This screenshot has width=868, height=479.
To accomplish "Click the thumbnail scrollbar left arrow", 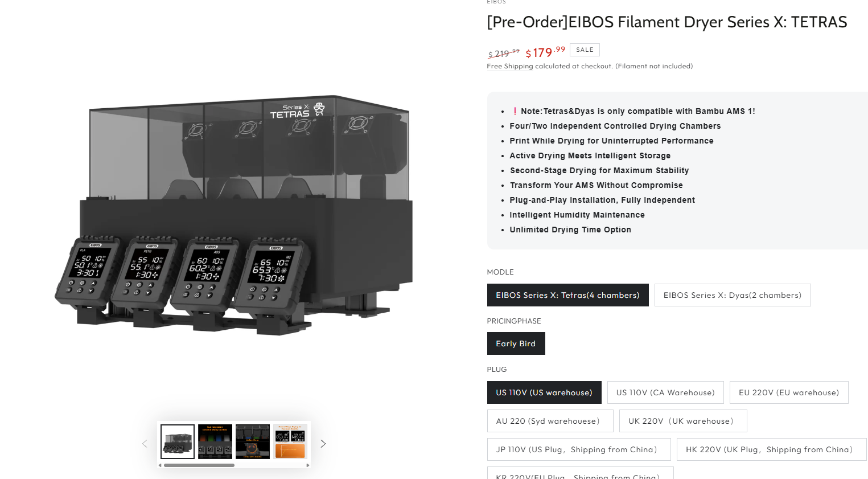I will coord(160,465).
